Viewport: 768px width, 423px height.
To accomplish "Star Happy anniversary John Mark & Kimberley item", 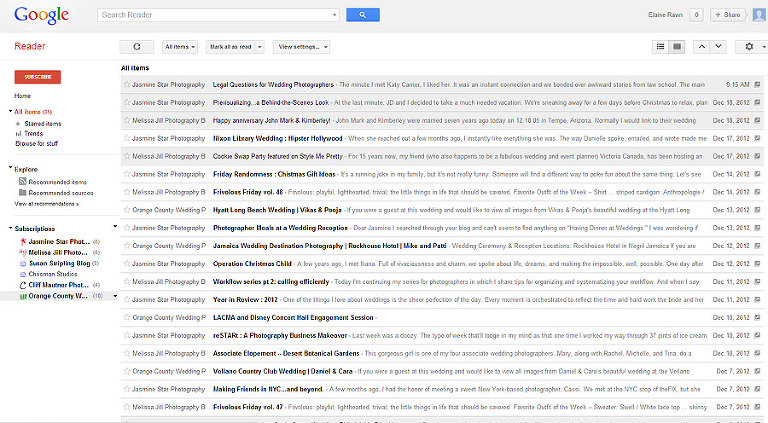I will pos(127,120).
